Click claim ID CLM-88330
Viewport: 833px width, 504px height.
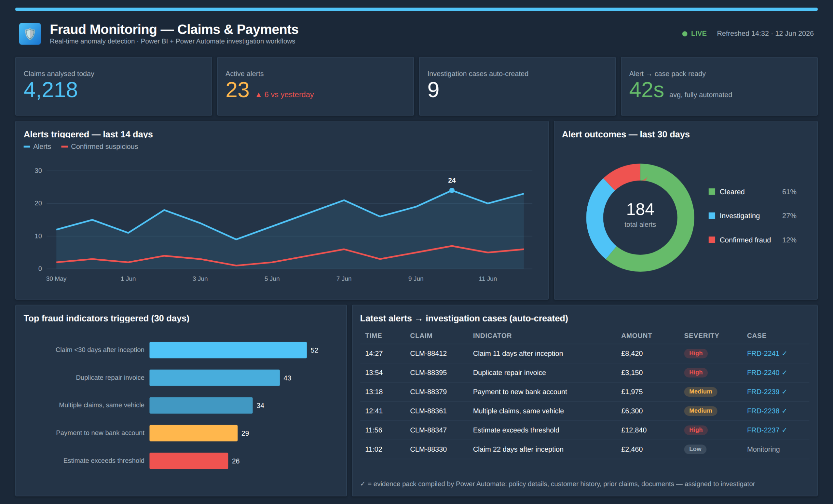coord(428,449)
